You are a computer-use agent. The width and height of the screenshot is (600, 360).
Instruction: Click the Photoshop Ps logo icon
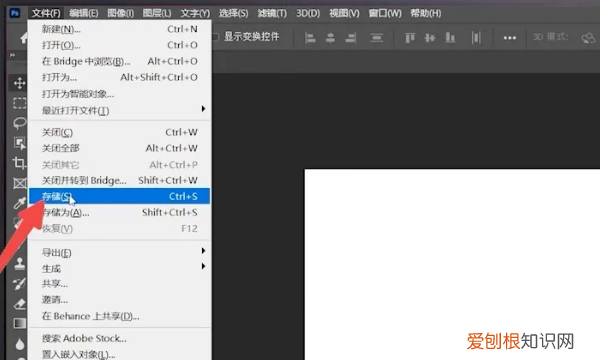[x=15, y=13]
